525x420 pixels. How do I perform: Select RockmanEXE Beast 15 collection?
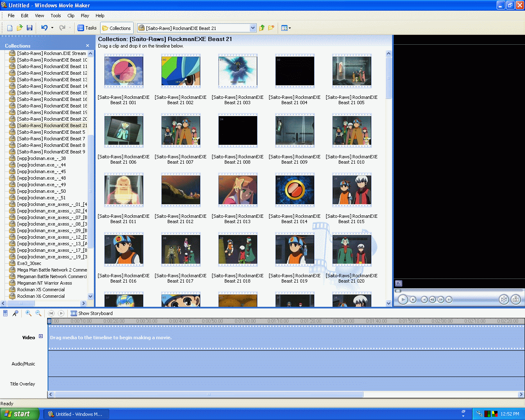[x=52, y=93]
